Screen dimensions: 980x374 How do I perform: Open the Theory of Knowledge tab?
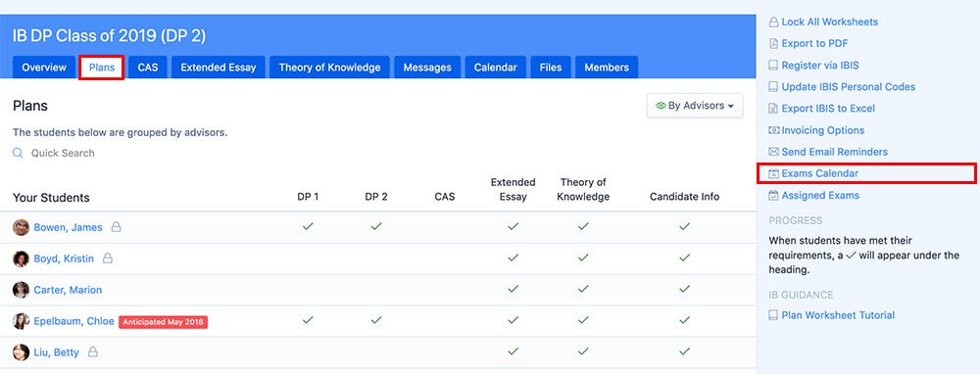click(329, 68)
